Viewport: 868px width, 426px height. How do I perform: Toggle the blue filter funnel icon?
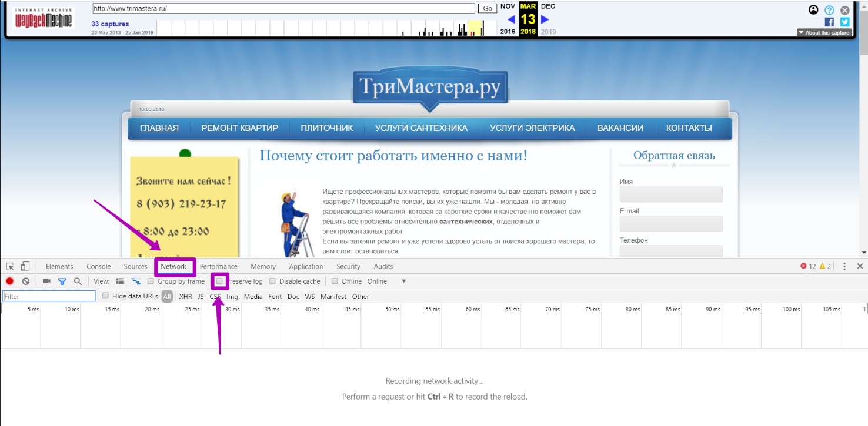62,281
